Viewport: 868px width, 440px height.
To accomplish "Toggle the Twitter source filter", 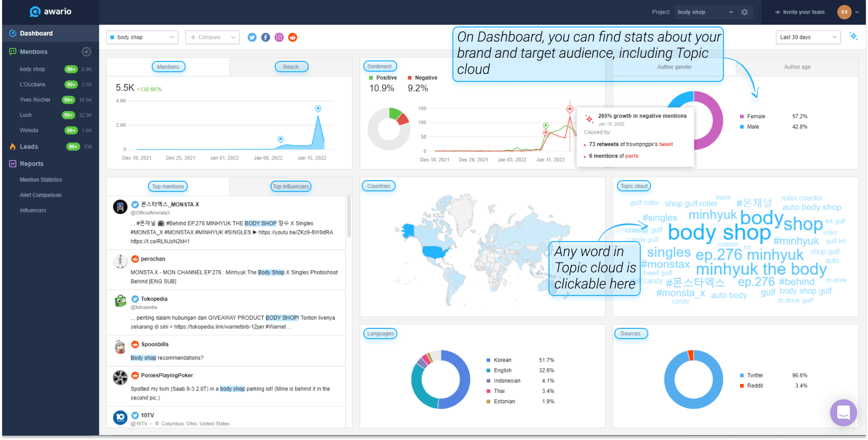I will click(252, 37).
